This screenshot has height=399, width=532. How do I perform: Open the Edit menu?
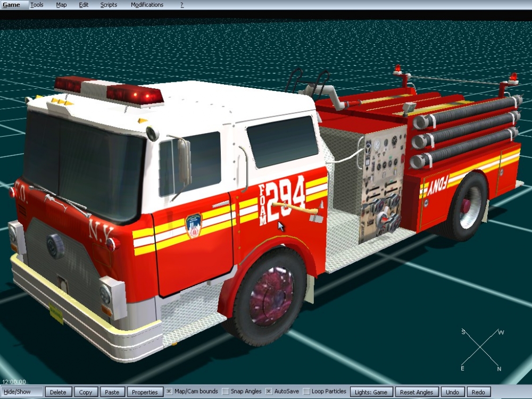[84, 5]
